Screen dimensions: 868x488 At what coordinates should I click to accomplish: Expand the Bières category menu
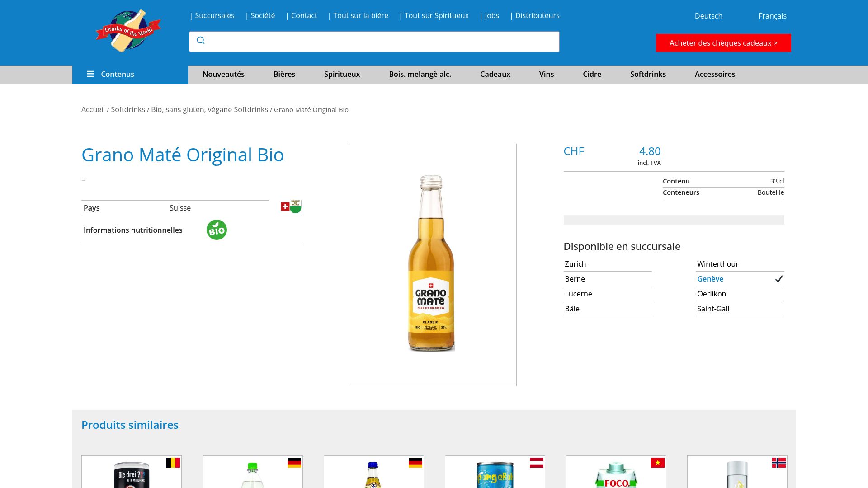(284, 74)
